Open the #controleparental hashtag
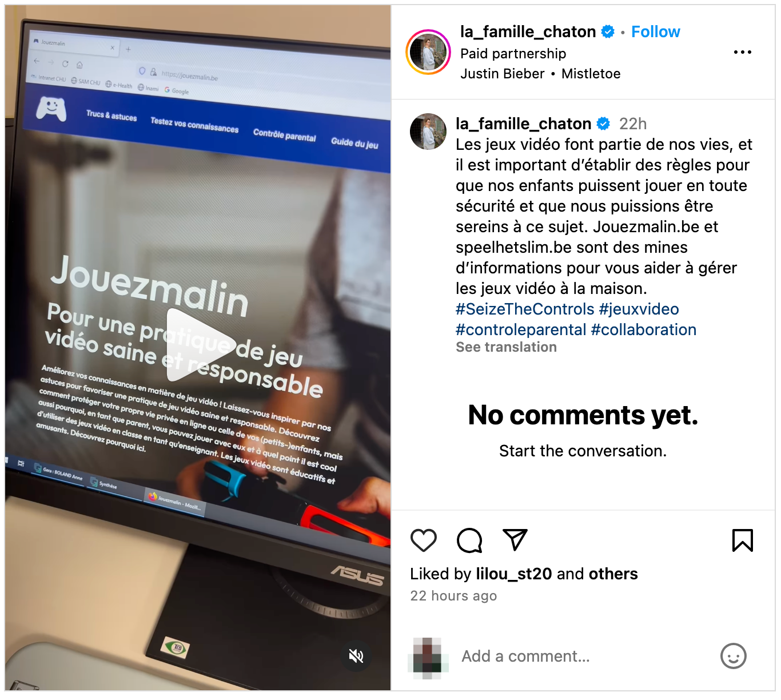 (x=521, y=330)
